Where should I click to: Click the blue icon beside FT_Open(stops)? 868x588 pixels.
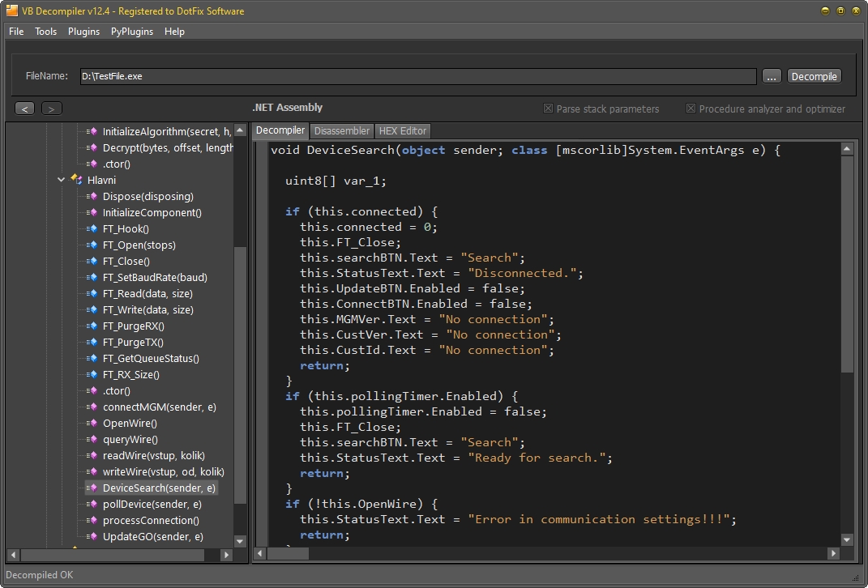click(x=92, y=245)
